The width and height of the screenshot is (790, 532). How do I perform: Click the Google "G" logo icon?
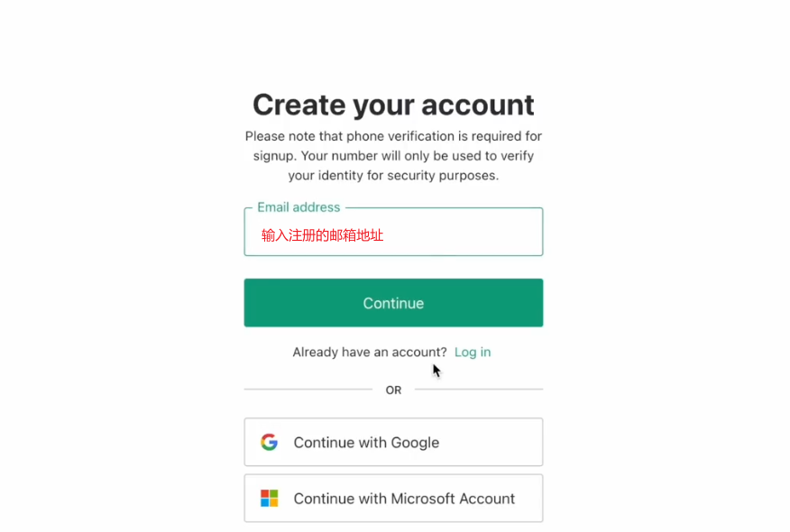click(x=269, y=442)
